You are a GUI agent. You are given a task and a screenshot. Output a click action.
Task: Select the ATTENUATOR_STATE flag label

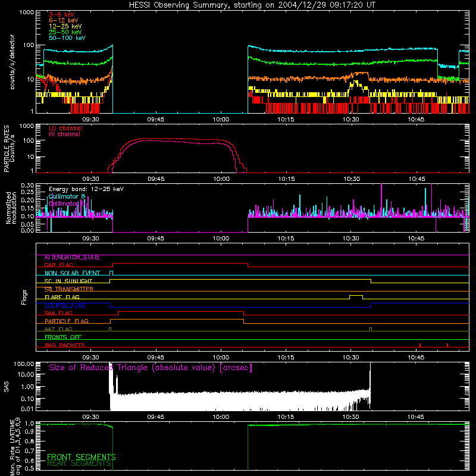[72, 258]
